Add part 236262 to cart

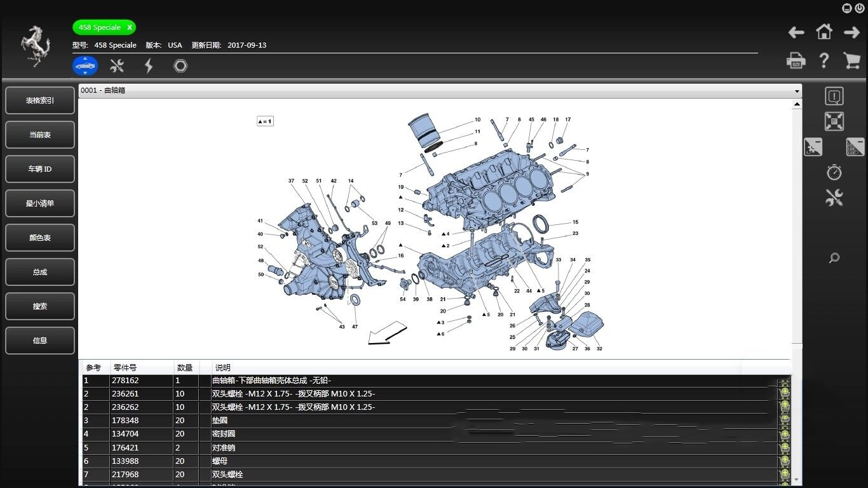tap(785, 407)
